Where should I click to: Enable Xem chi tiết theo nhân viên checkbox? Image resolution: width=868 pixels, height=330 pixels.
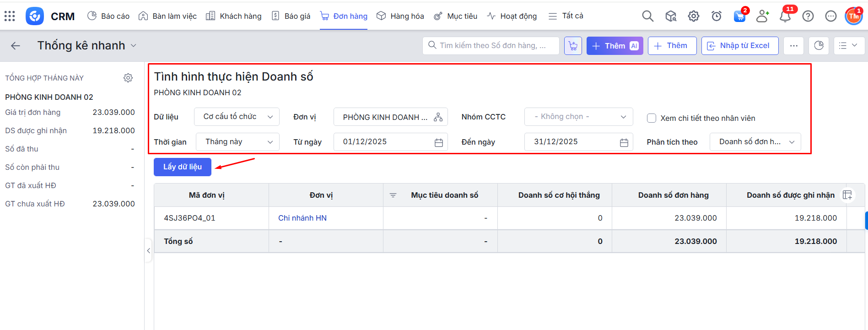(x=652, y=118)
